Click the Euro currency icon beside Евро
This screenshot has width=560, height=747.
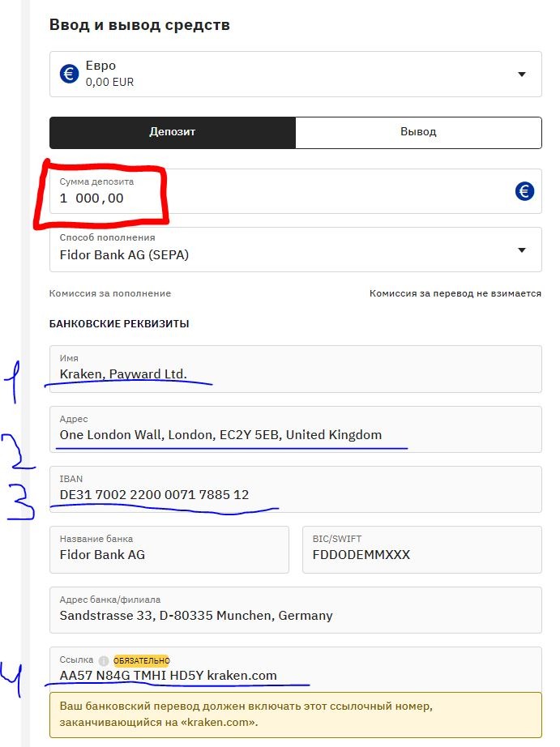point(69,74)
